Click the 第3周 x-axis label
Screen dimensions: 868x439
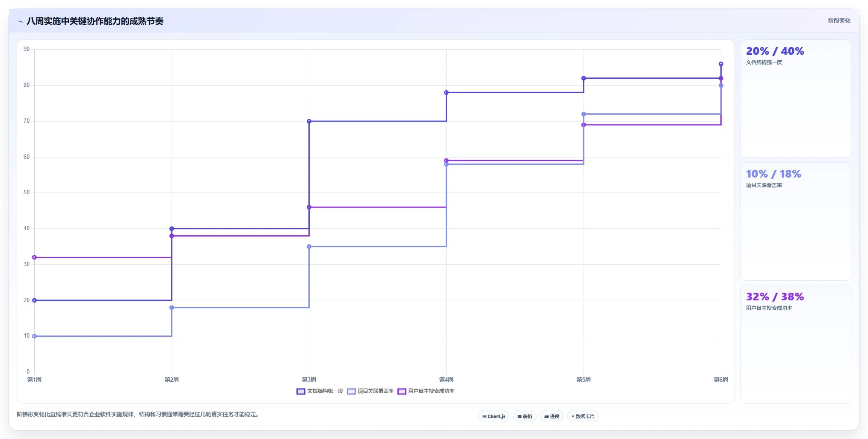tap(309, 380)
